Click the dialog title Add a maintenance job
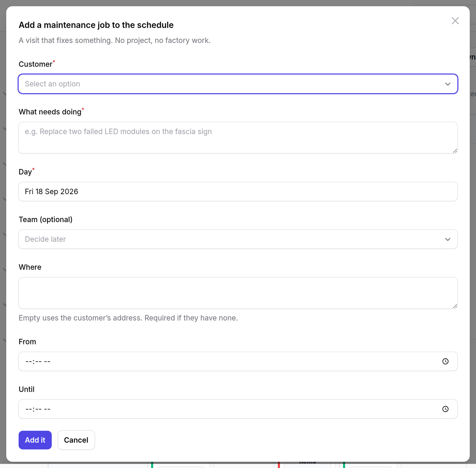The width and height of the screenshot is (476, 468). pyautogui.click(x=96, y=25)
